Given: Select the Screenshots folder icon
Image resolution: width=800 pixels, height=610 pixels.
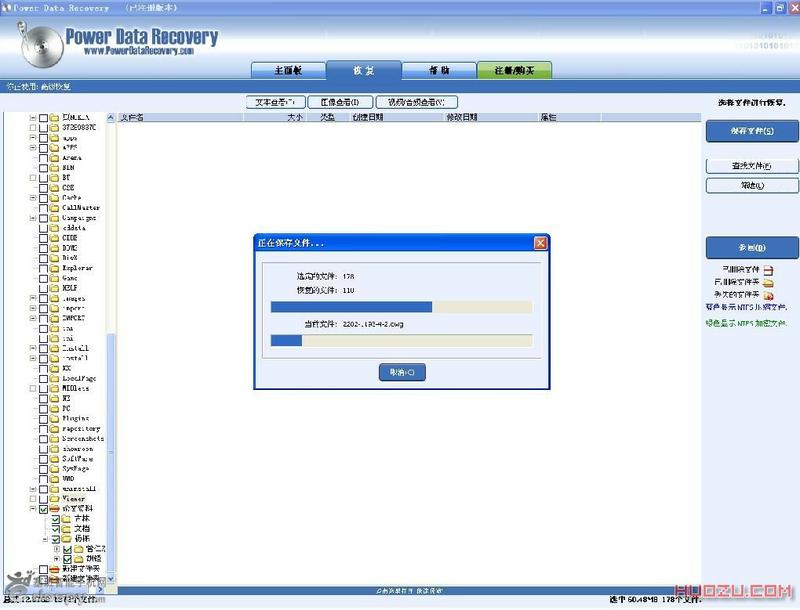Looking at the screenshot, I should 55,439.
